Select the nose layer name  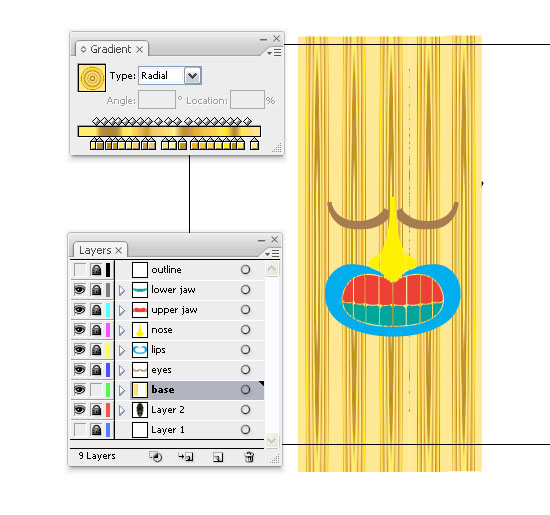162,330
